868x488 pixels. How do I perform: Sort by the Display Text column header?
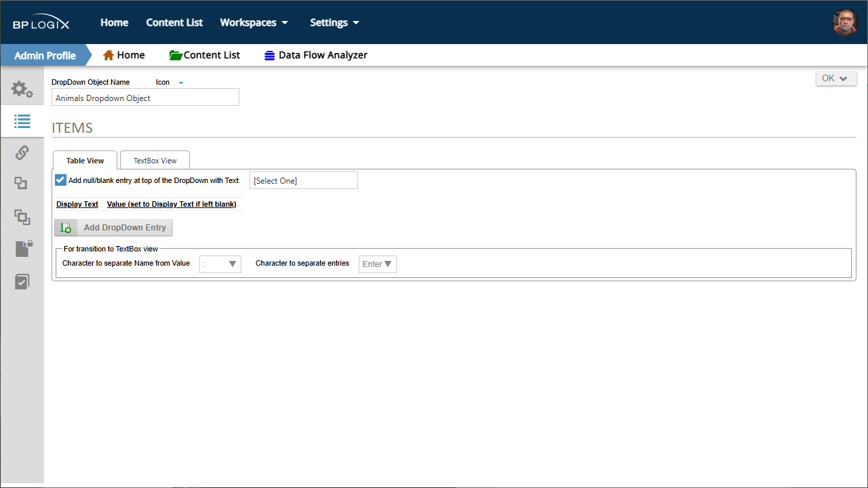tap(77, 204)
